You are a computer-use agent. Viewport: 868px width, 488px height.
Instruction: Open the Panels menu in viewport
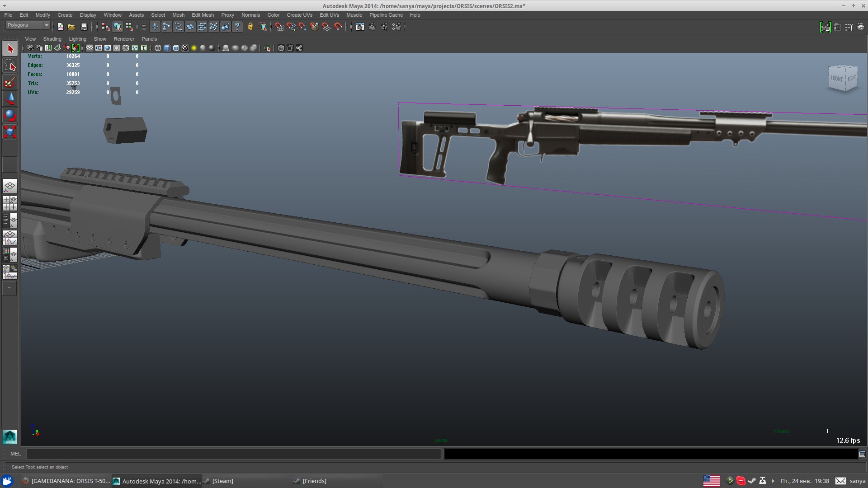click(x=149, y=39)
